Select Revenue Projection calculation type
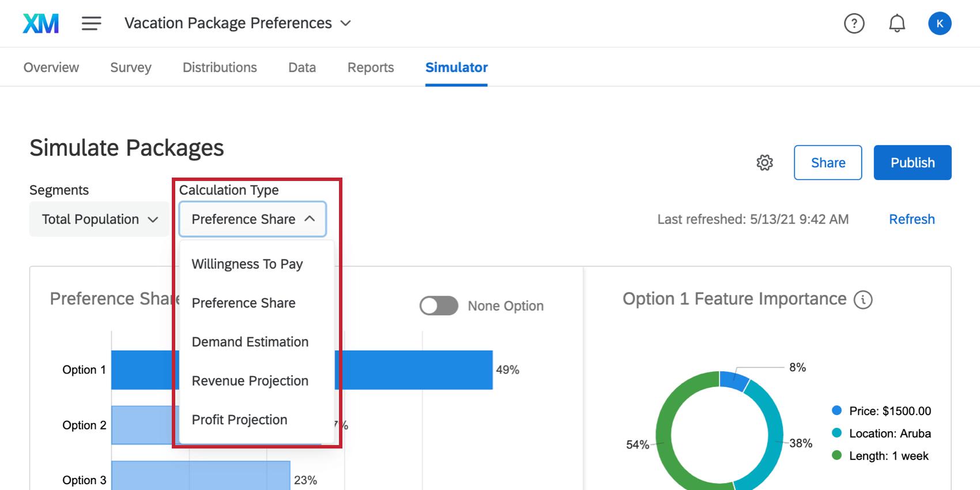Image resolution: width=980 pixels, height=490 pixels. [x=250, y=381]
